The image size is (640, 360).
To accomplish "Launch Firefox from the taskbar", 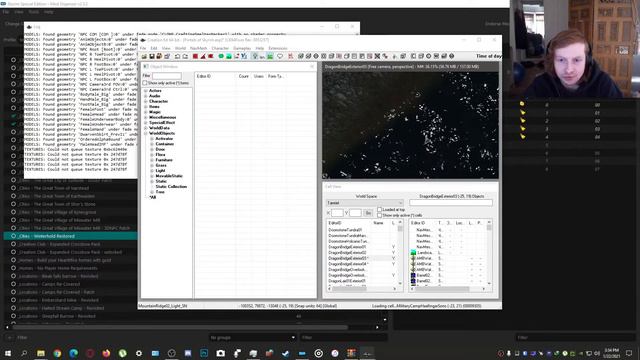I will tap(106, 353).
